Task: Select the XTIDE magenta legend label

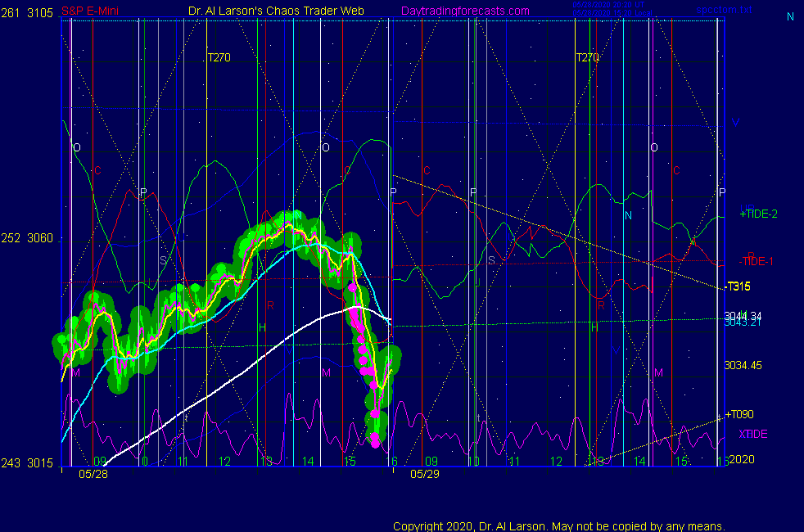Action: point(752,434)
